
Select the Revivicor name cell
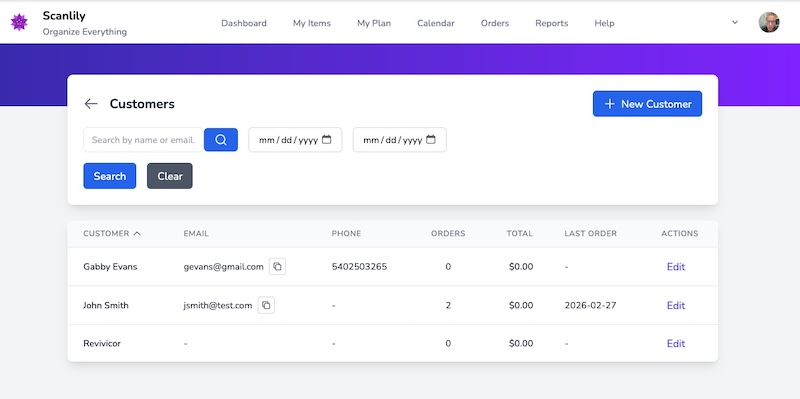102,343
